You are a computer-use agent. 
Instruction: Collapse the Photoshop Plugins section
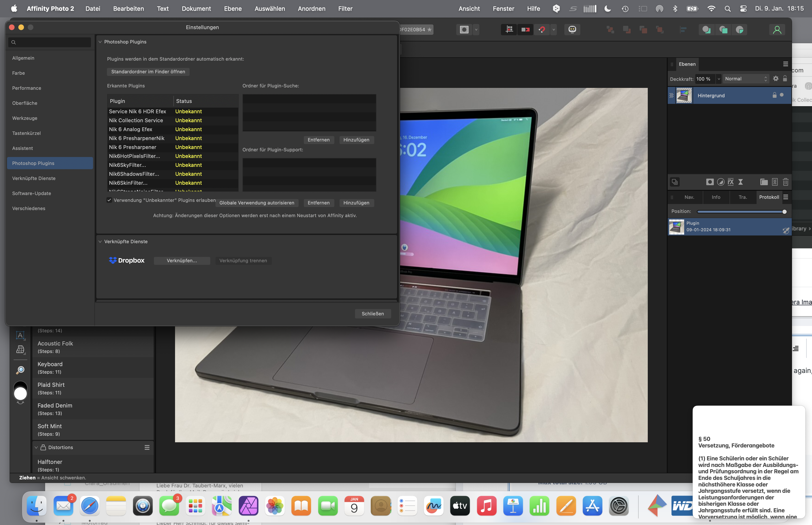point(100,42)
